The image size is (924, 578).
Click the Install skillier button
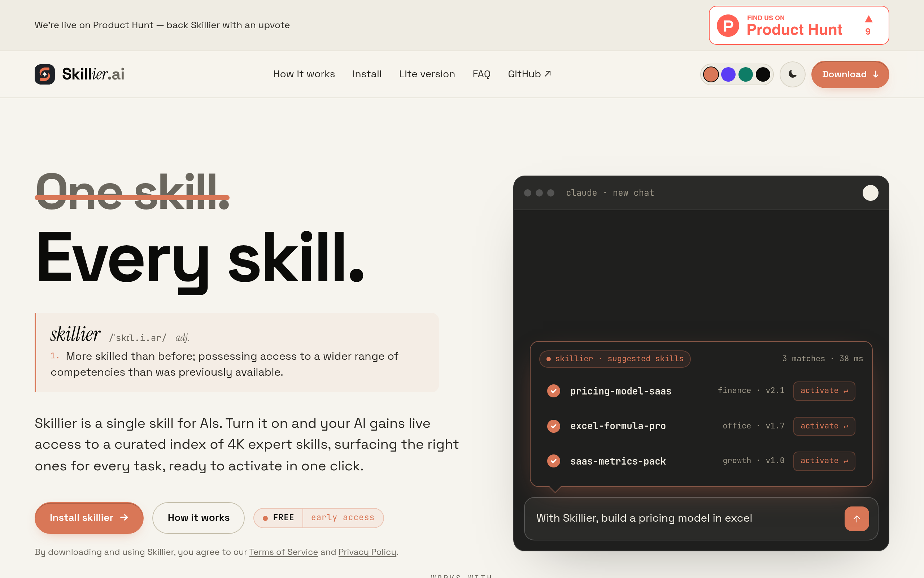(x=89, y=518)
